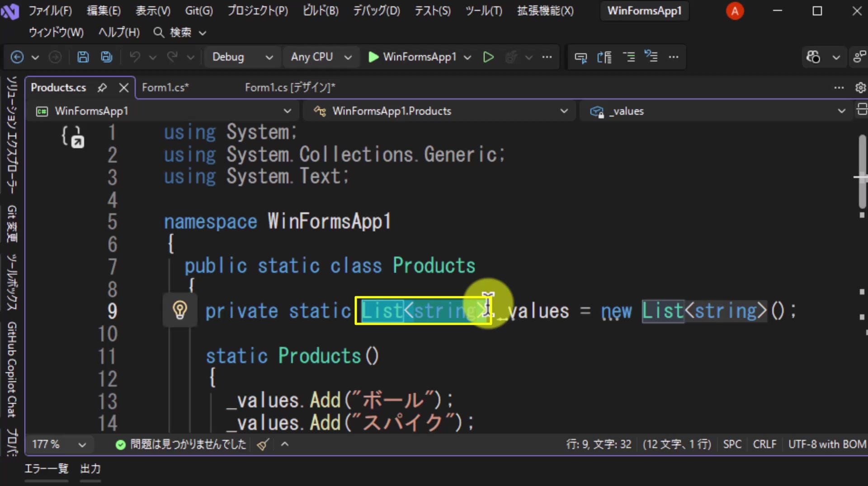
Task: Open the ファイル(F) menu
Action: pyautogui.click(x=50, y=11)
